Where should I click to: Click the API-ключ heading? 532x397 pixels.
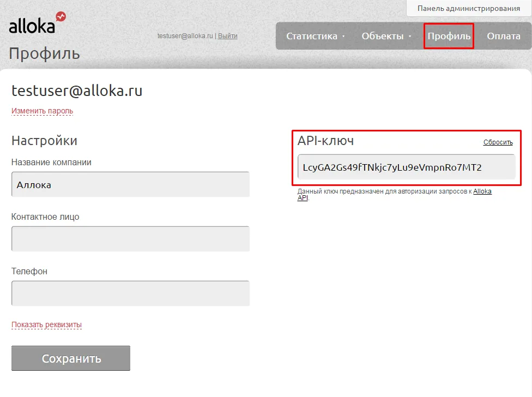(x=326, y=141)
